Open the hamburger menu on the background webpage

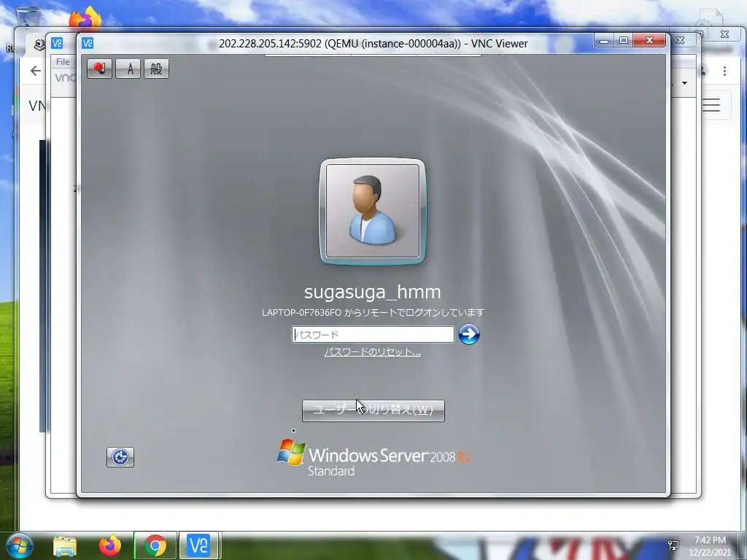point(711,105)
